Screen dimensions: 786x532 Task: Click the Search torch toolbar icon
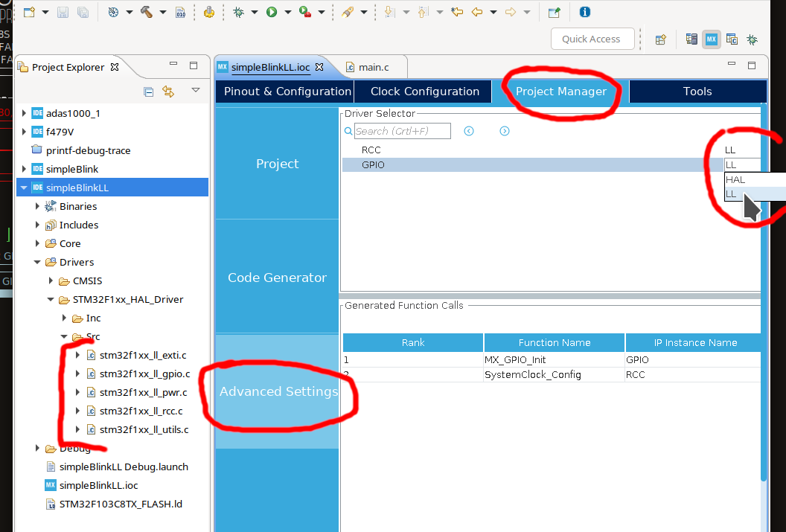click(348, 12)
